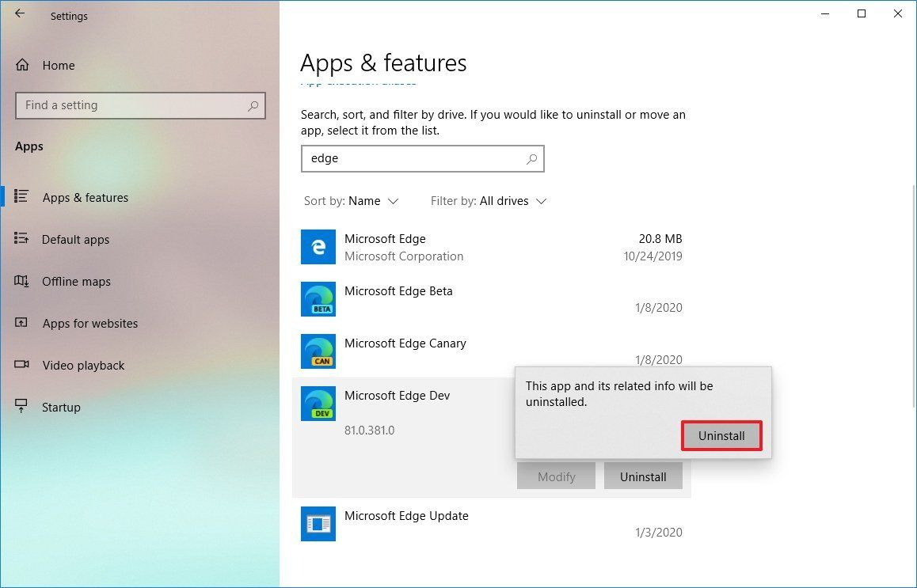Select the Microsoft Edge Beta entry
The height and width of the screenshot is (588, 917).
(491, 298)
